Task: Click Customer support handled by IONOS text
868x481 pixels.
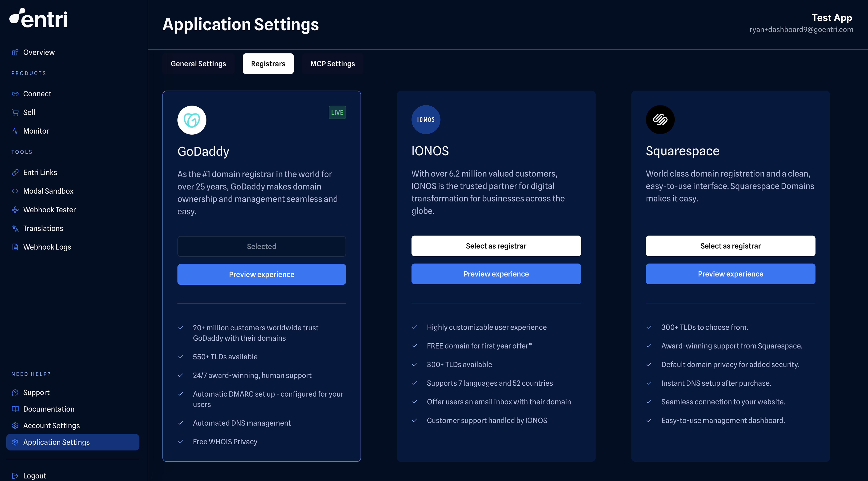Action: point(487,421)
